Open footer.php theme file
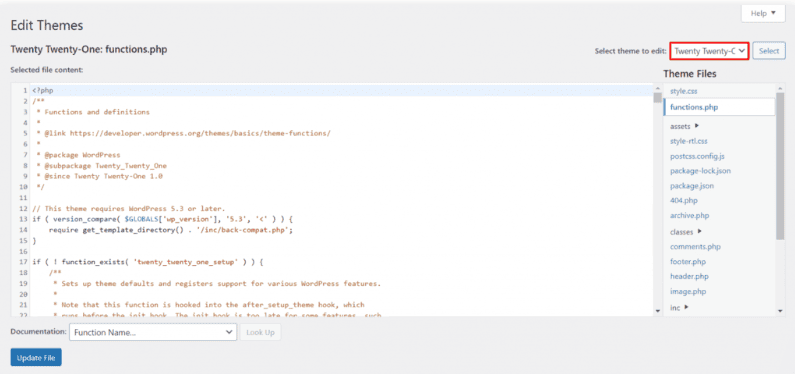This screenshot has height=374, width=795. click(x=688, y=262)
